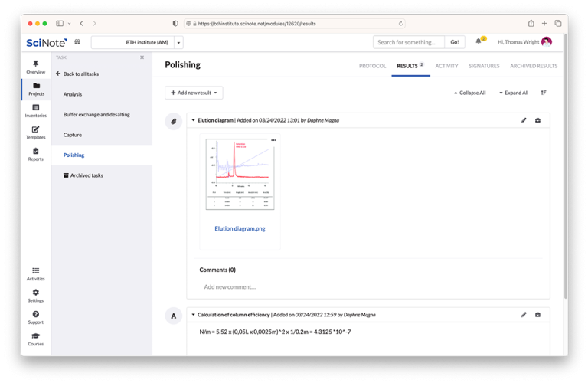Viewport: 588px width, 383px height.
Task: Open the Elution diagram image thumbnail
Action: pyautogui.click(x=240, y=174)
